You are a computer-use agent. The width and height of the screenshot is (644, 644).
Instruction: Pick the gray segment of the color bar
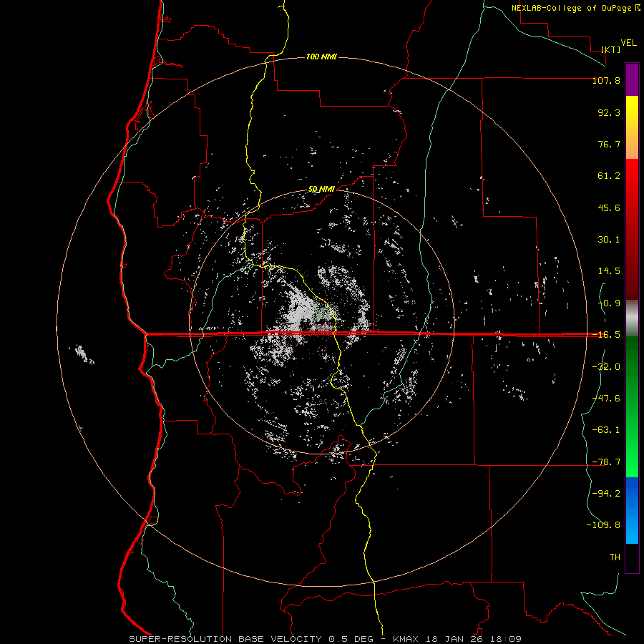632,318
